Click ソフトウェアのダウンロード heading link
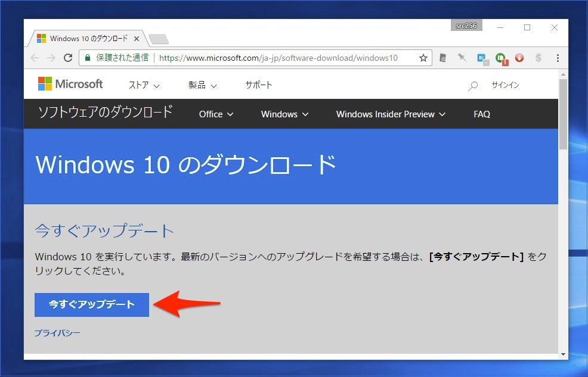This screenshot has width=588, height=377. [x=106, y=112]
